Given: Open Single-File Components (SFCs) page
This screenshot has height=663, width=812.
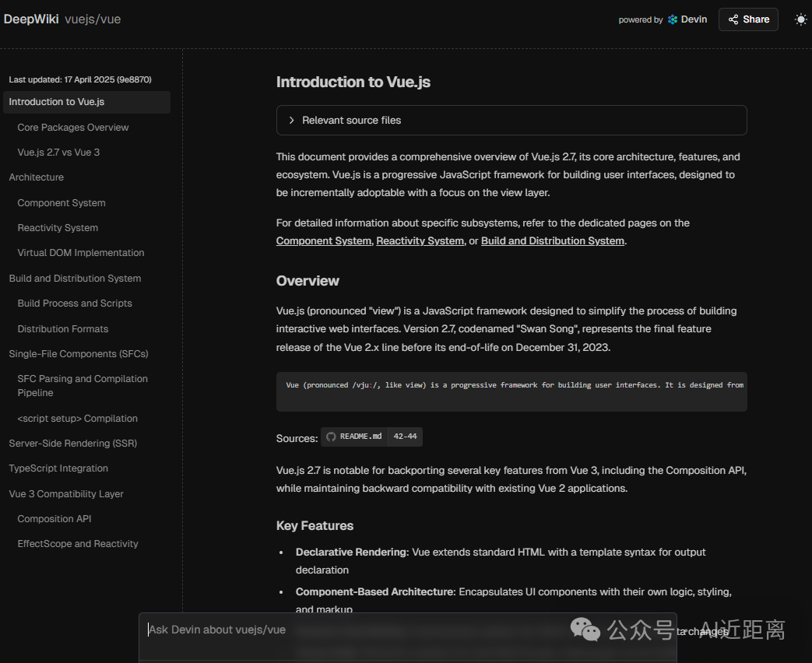Looking at the screenshot, I should [79, 354].
